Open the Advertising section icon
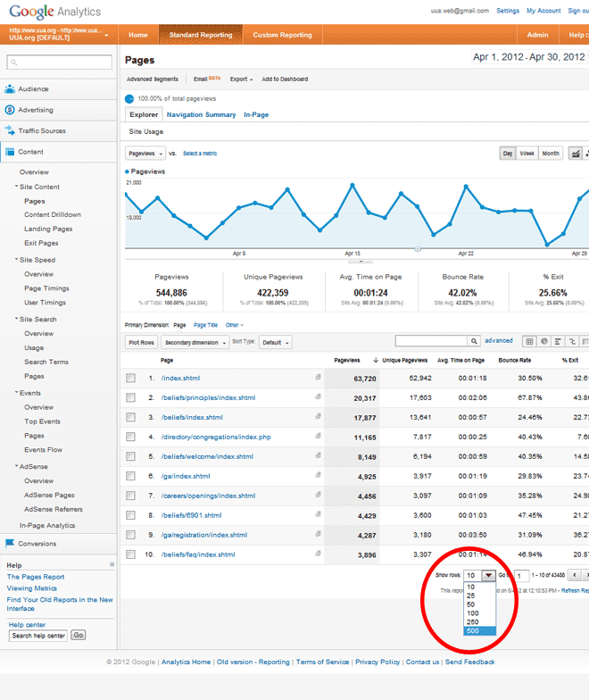Viewport: 589px width, 700px height. click(x=9, y=110)
